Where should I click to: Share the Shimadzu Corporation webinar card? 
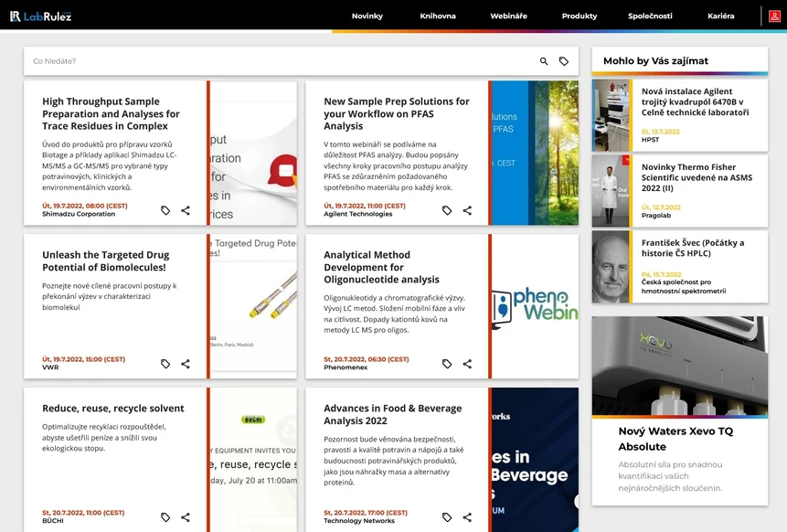pyautogui.click(x=186, y=210)
